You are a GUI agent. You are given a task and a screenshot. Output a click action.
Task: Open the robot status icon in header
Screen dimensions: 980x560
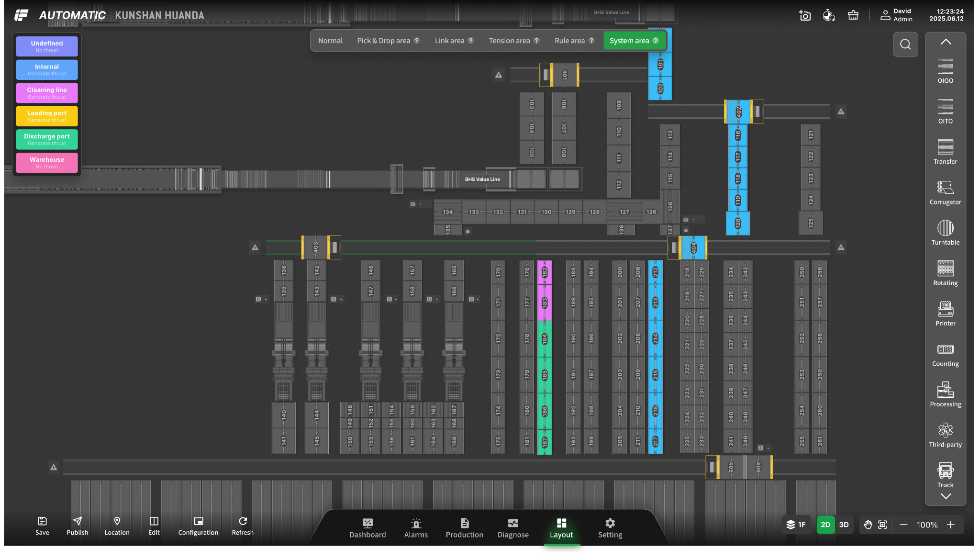829,16
